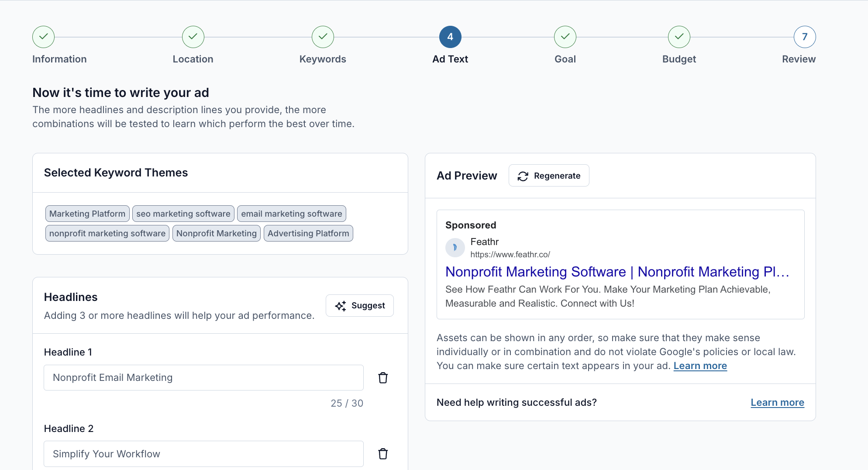Delete Headline 1 with trash icon
This screenshot has height=470, width=868.
tap(383, 378)
